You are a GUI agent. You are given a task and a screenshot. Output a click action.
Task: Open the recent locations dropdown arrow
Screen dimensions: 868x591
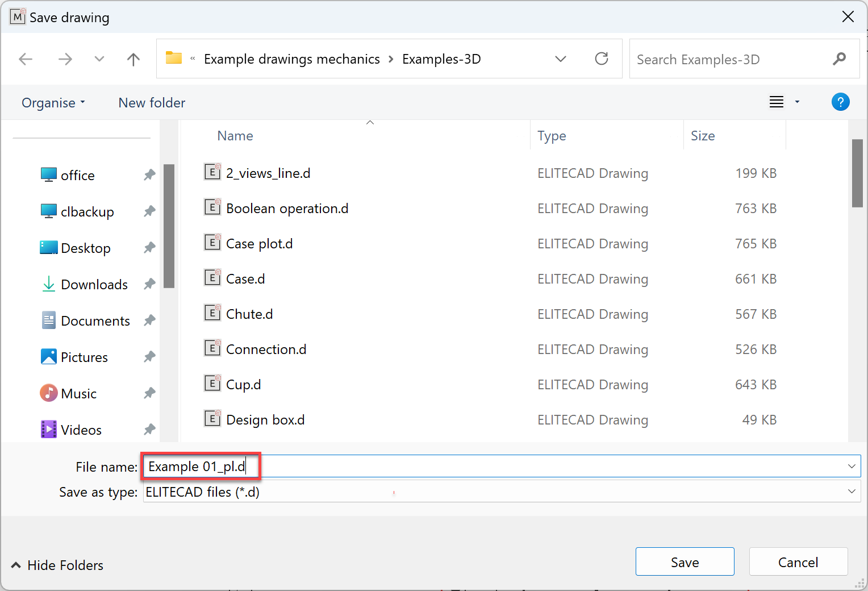click(x=99, y=59)
